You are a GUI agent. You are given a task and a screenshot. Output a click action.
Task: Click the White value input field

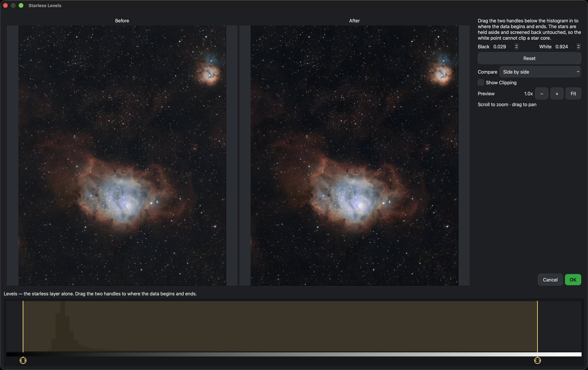coord(565,47)
